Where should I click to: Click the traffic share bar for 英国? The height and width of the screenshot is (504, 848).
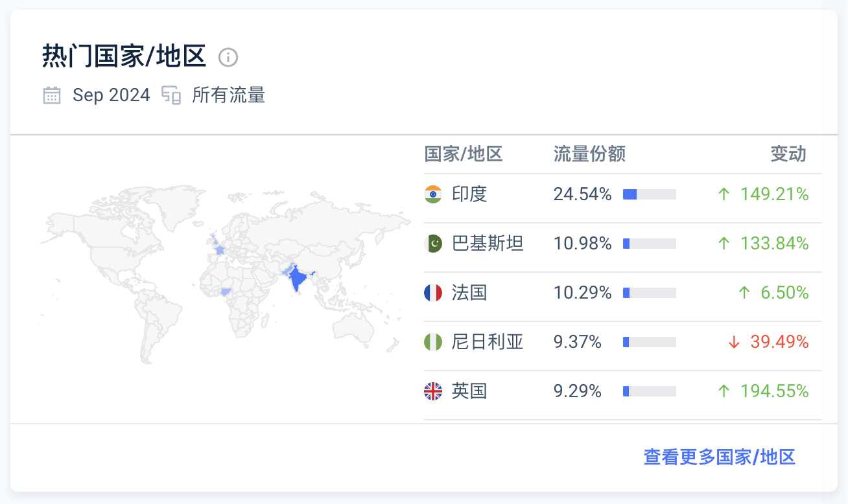tap(649, 391)
